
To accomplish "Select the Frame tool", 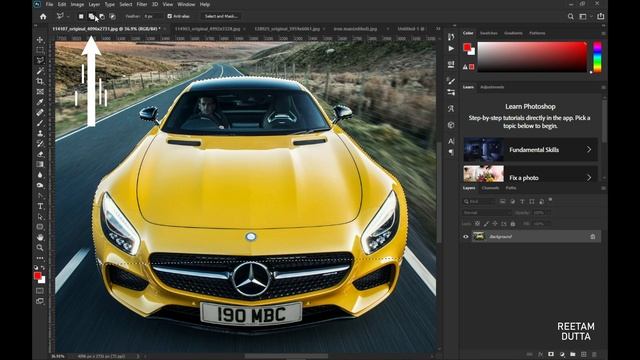I will pos(40,92).
